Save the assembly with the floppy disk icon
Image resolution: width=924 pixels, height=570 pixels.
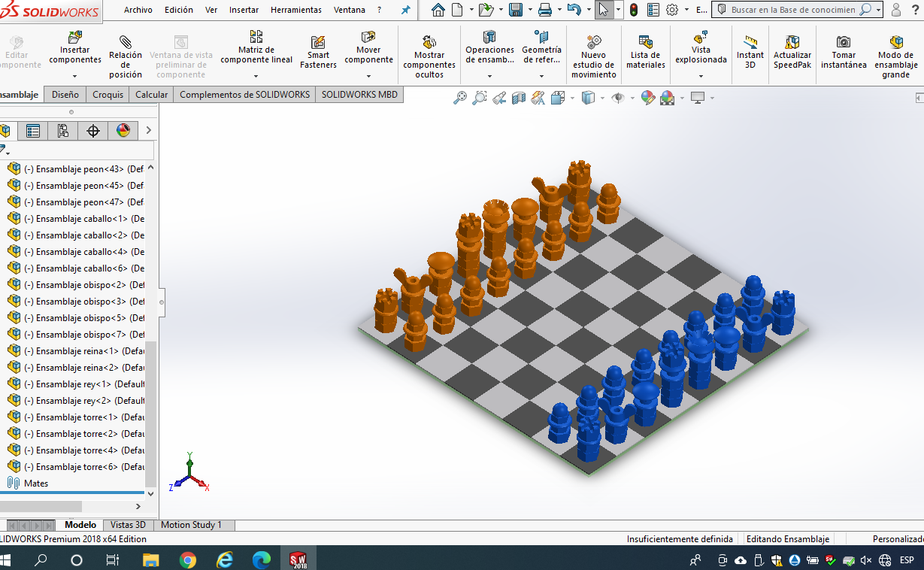516,10
